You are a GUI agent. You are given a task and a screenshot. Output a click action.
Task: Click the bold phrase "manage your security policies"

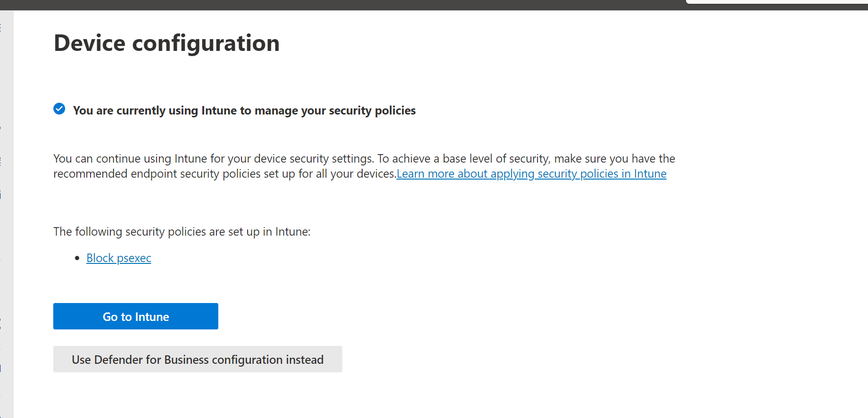tap(335, 111)
